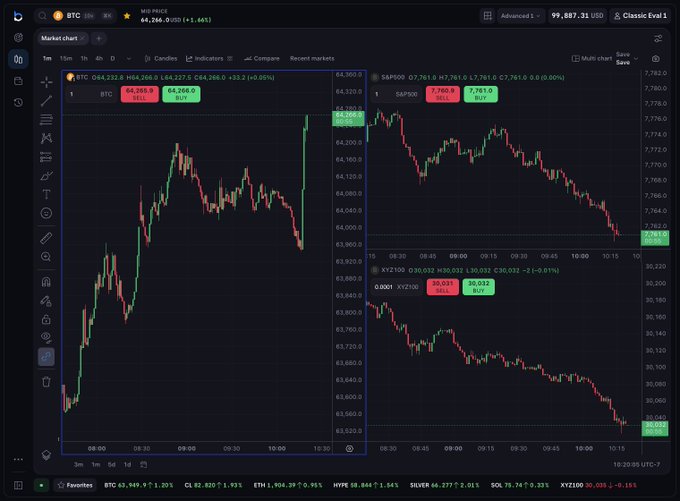Click the XYZ100 BUY 30,032 button
Image resolution: width=680 pixels, height=501 pixels.
pos(478,287)
